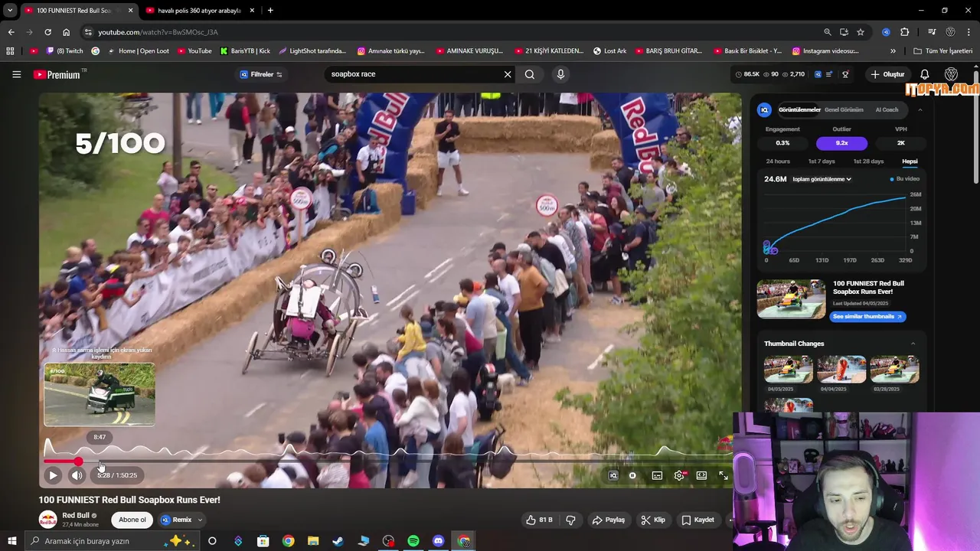Play the paused video

(x=53, y=475)
